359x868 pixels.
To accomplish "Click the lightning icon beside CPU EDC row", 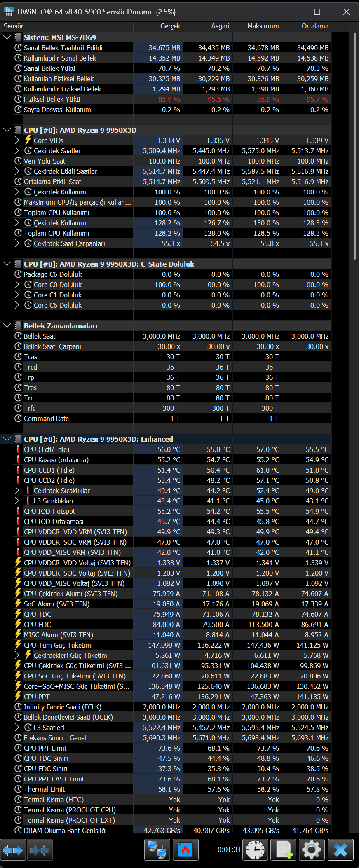I will pos(18,624).
